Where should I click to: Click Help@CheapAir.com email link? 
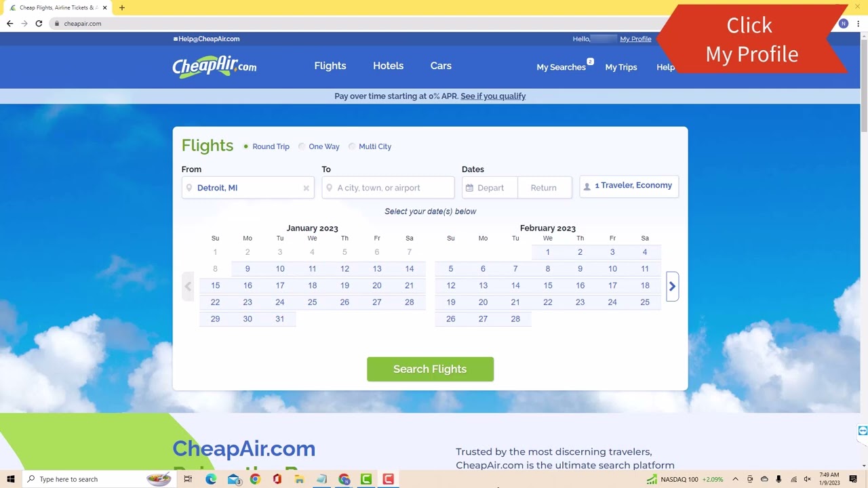click(x=207, y=39)
